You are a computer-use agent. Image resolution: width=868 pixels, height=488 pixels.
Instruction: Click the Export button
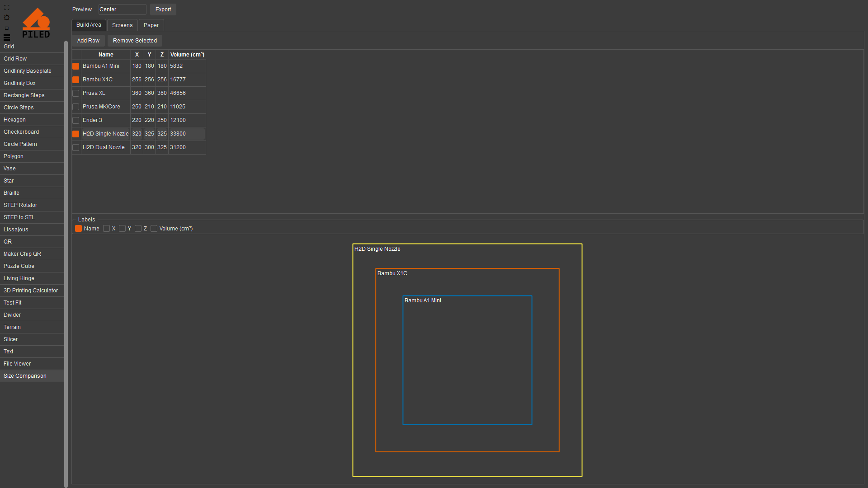[x=163, y=9]
